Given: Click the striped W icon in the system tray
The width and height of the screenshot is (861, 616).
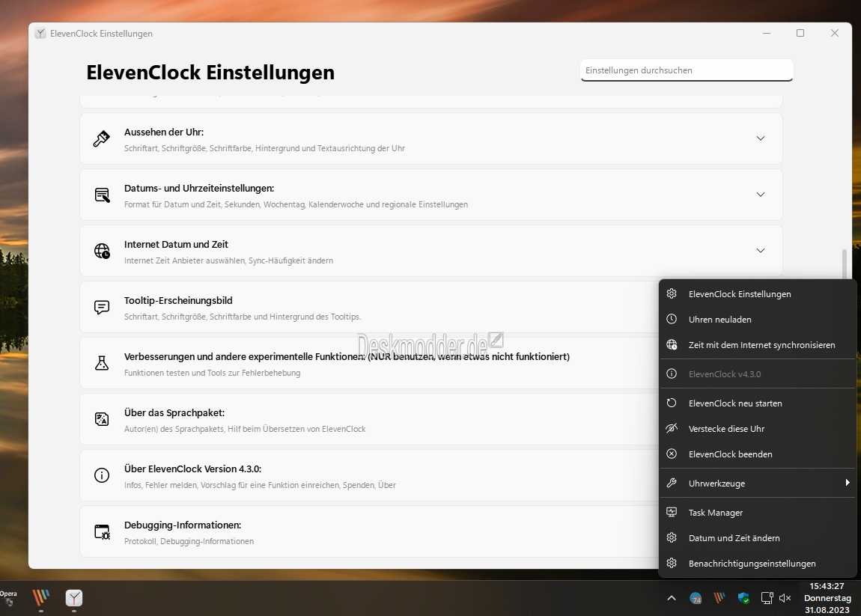Looking at the screenshot, I should coord(719,598).
